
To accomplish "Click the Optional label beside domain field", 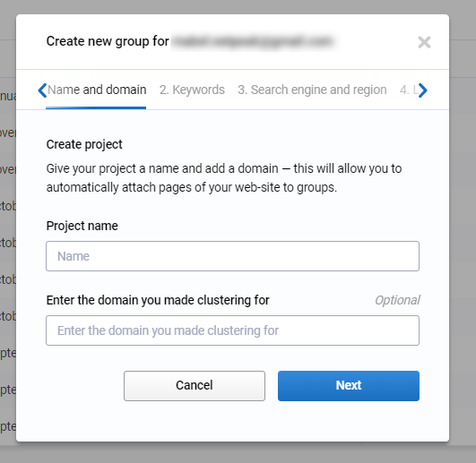I will tap(397, 300).
